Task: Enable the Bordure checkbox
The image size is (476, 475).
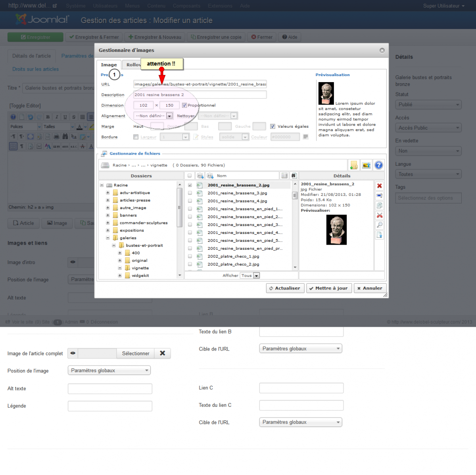Action: pos(136,137)
